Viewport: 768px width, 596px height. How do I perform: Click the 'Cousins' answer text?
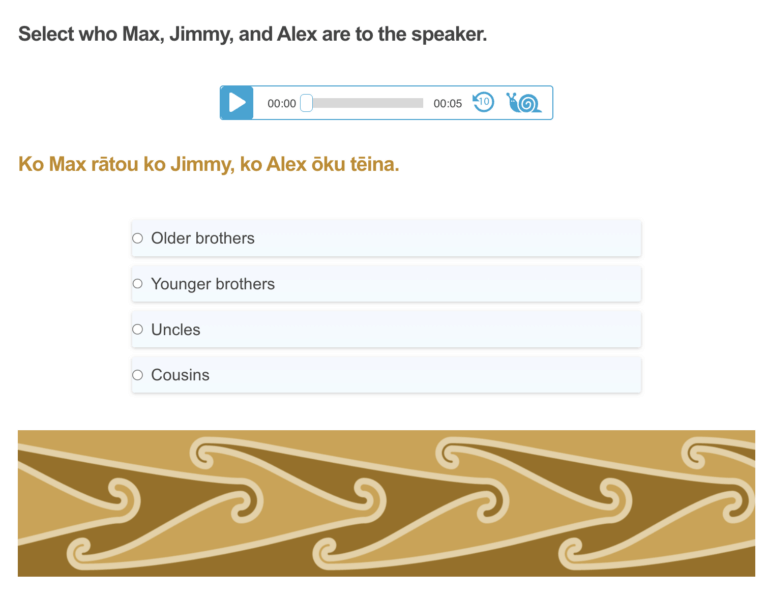tap(181, 375)
